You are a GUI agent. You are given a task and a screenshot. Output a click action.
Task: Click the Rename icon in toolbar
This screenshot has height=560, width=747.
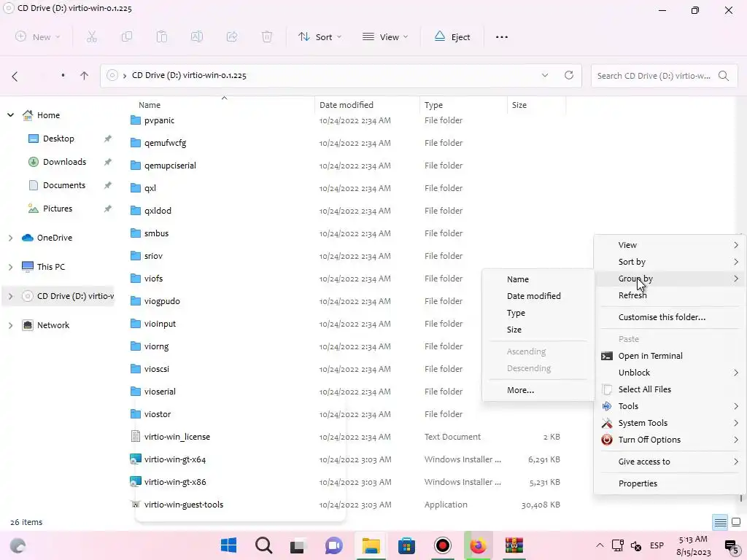197,36
